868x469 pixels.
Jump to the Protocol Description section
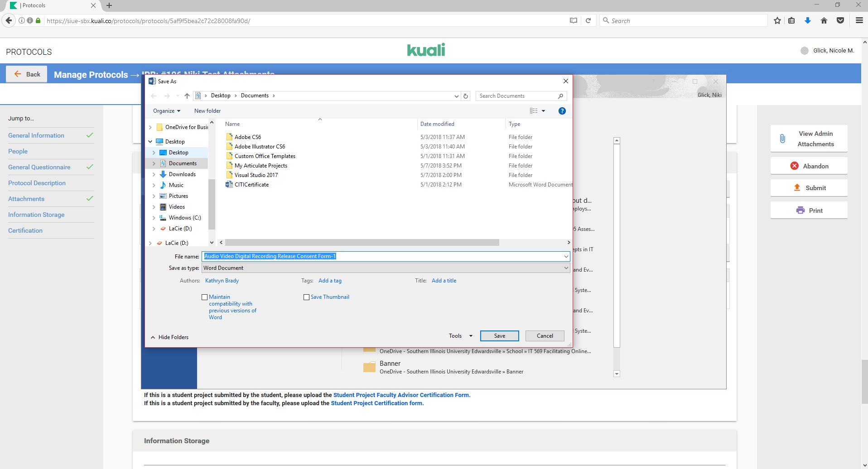tap(37, 183)
